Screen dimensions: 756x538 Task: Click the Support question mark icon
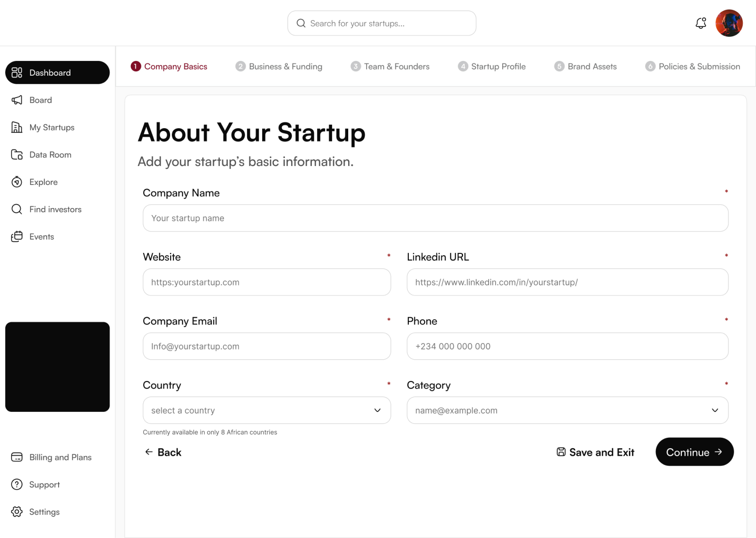coord(17,485)
